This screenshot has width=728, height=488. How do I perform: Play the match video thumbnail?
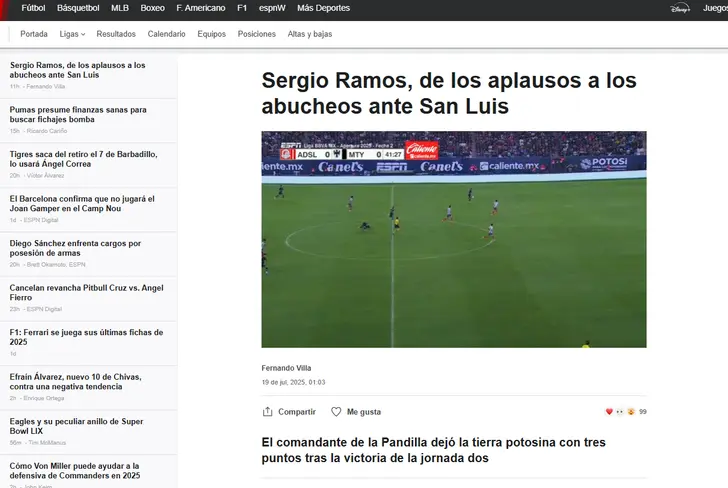454,239
